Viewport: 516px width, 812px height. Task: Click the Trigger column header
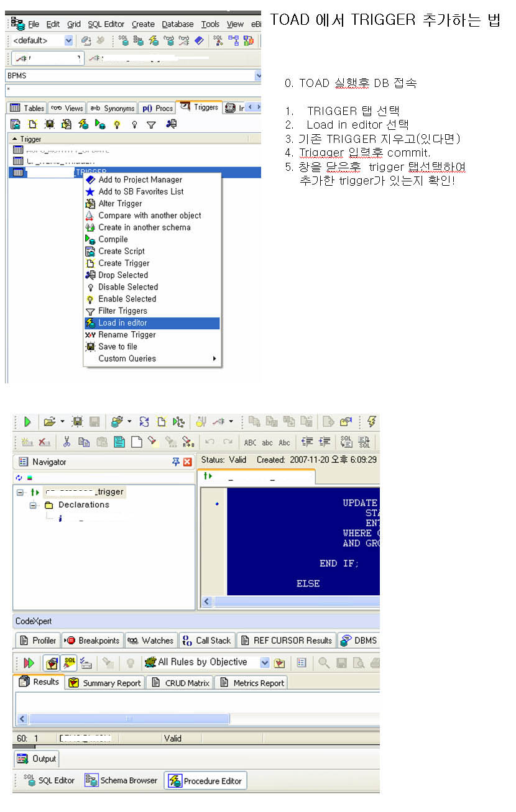127,139
